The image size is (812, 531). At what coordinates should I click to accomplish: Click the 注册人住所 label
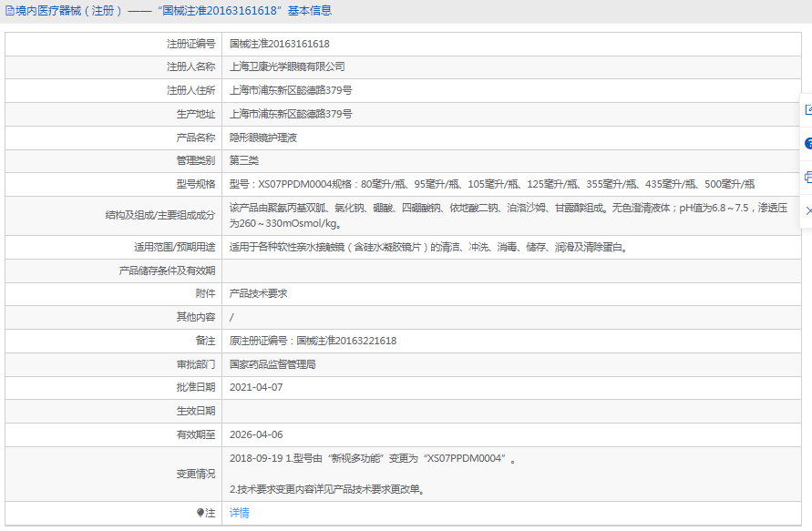pos(190,90)
